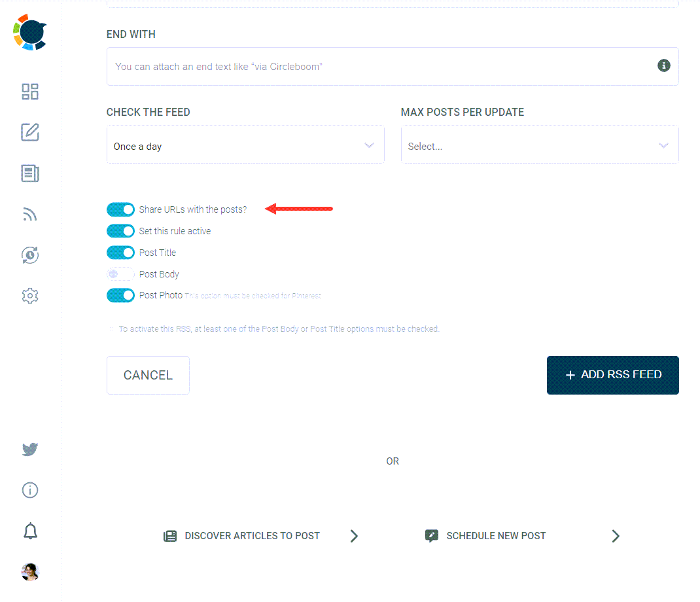Expand the Max Posts Per Update selector
The height and width of the screenshot is (602, 700).
(540, 144)
